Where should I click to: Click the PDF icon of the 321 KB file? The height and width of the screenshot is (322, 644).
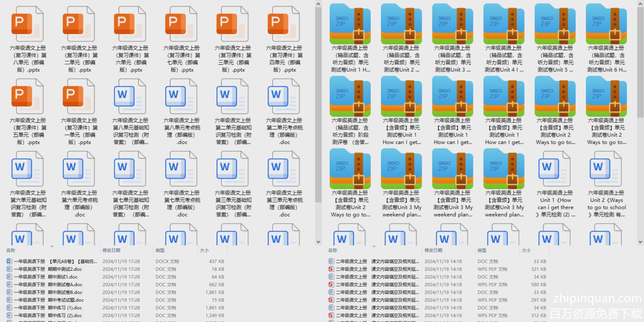click(331, 269)
